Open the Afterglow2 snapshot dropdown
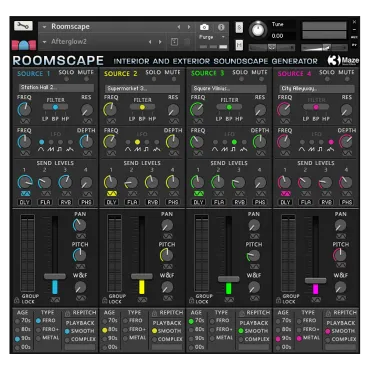 (44, 42)
